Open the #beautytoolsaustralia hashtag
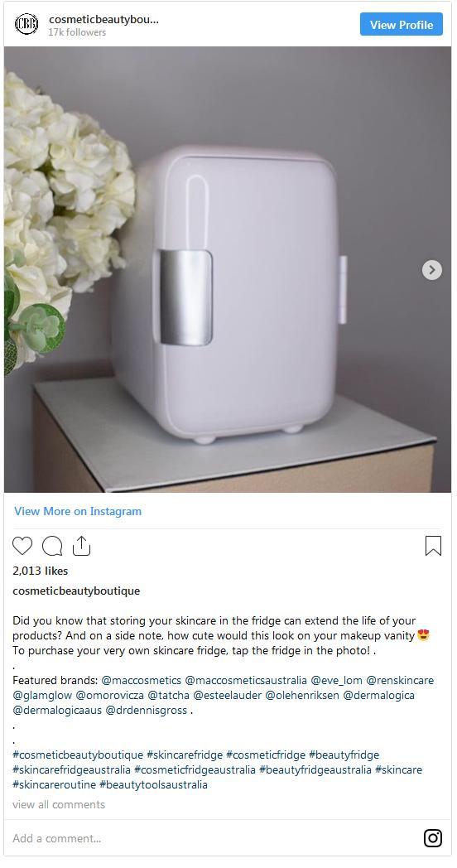 153,784
